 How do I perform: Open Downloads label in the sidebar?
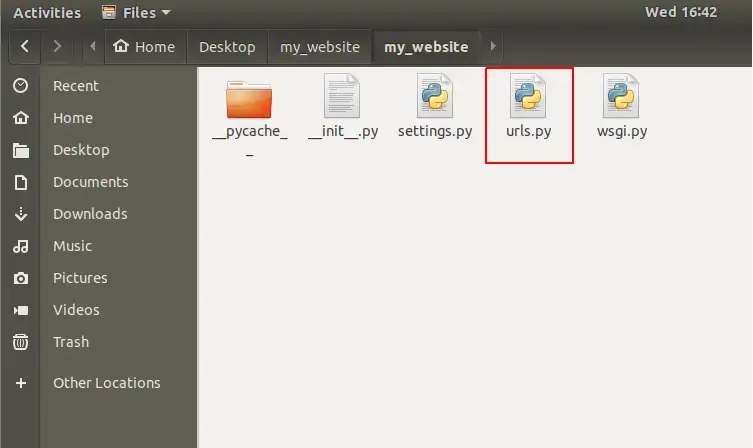coord(90,214)
